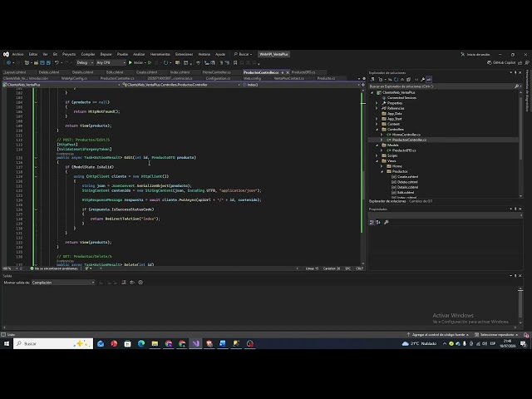Click the View Code icon in Solution Explorer
The image size is (532, 399).
[x=416, y=80]
